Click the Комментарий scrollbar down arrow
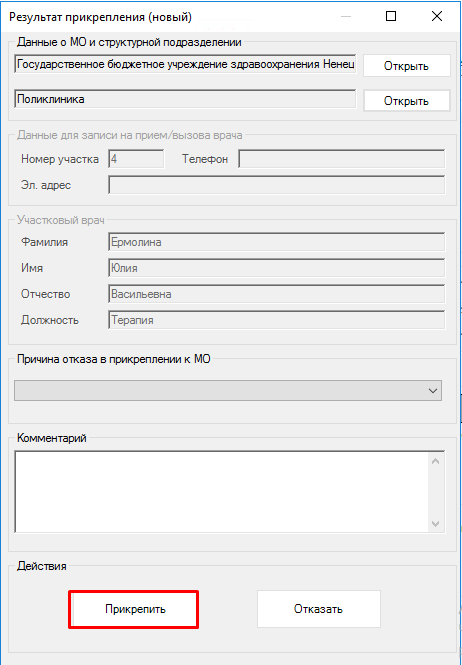The image size is (462, 665). click(436, 523)
